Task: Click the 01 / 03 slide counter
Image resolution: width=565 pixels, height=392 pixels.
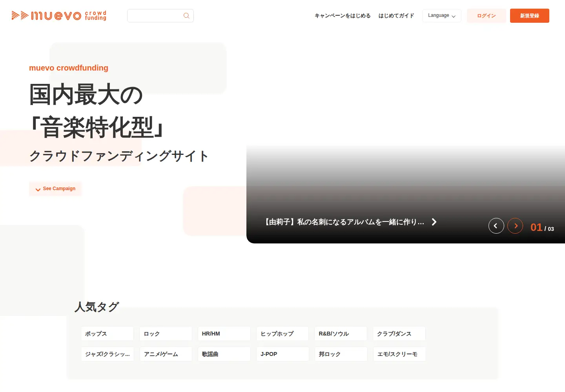Action: 542,227
